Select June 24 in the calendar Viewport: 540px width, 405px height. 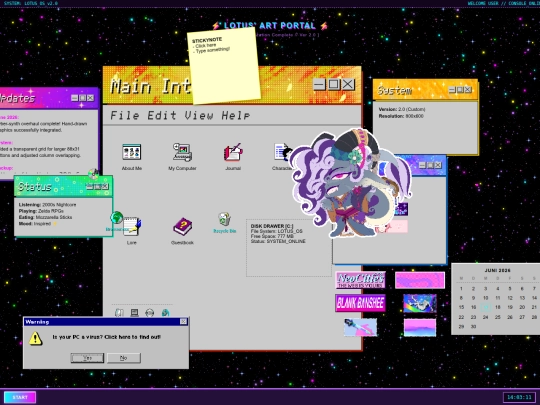click(486, 317)
